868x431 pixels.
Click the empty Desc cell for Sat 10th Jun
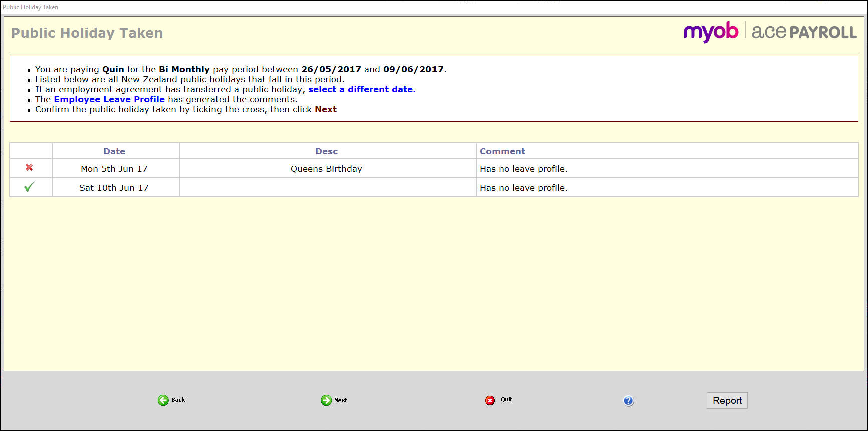(327, 188)
